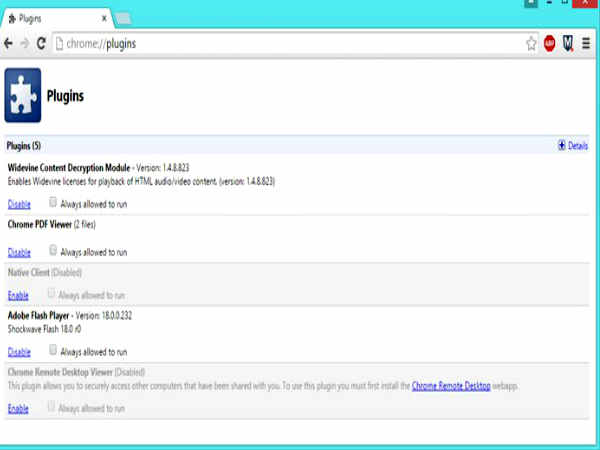Check Always allowed to run for Widevine
Image resolution: width=600 pixels, height=450 pixels.
[53, 202]
